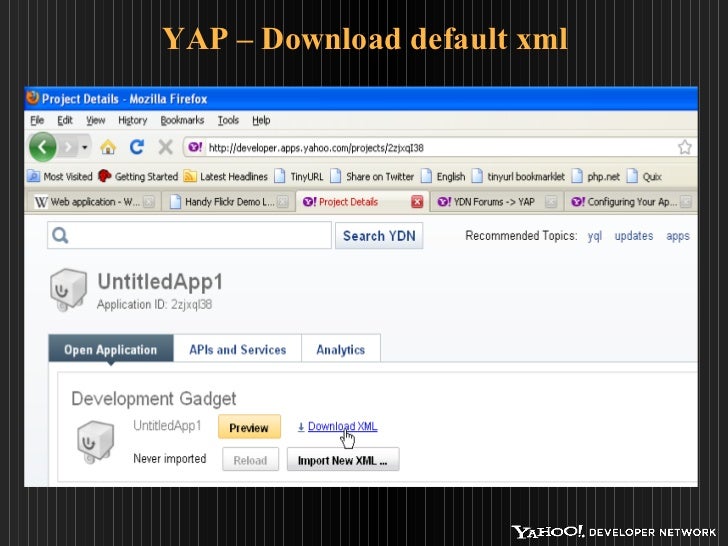The image size is (728, 546).
Task: Open the English bookmark
Action: coord(443,176)
